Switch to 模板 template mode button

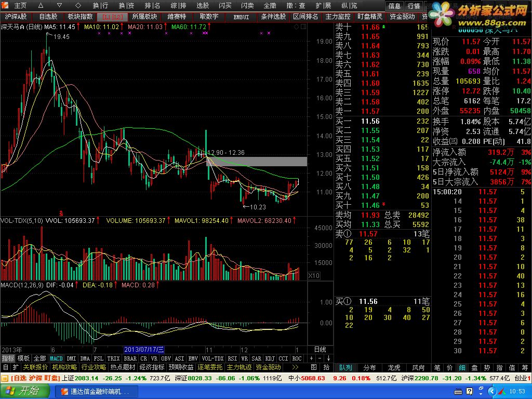[x=24, y=358]
